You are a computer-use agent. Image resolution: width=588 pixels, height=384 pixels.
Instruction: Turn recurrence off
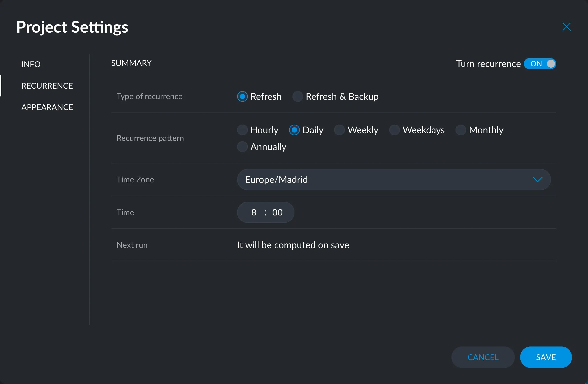(x=540, y=64)
